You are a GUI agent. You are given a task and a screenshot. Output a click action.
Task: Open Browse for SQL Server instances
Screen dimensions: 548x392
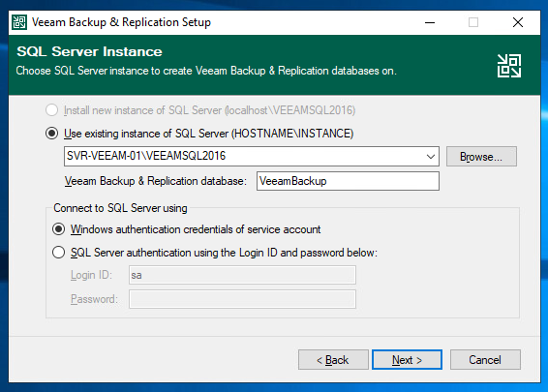(x=481, y=157)
